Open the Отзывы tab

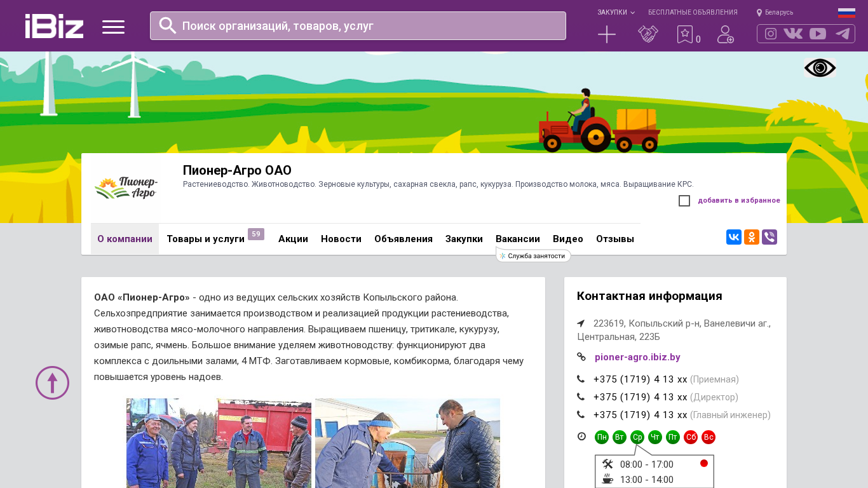click(x=615, y=239)
